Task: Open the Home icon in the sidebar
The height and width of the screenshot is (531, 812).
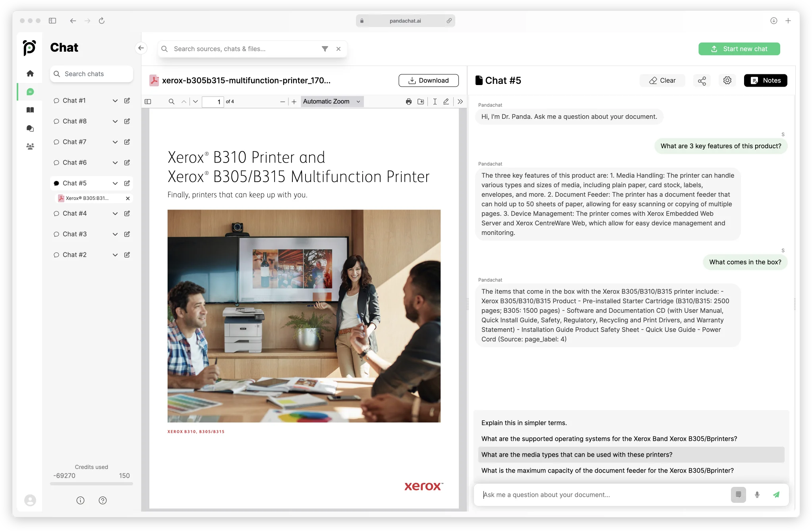Action: [x=30, y=74]
